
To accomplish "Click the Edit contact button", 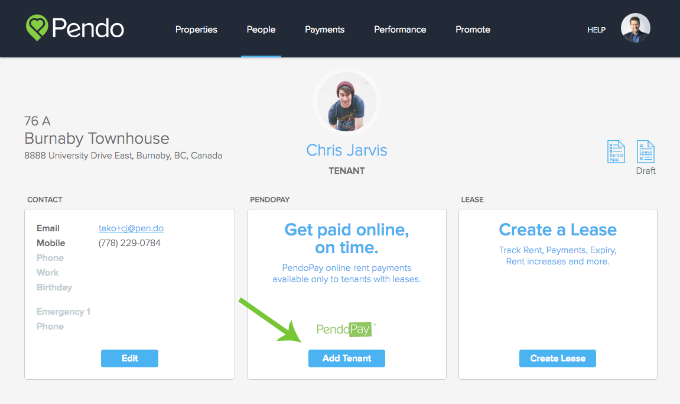I will (130, 358).
